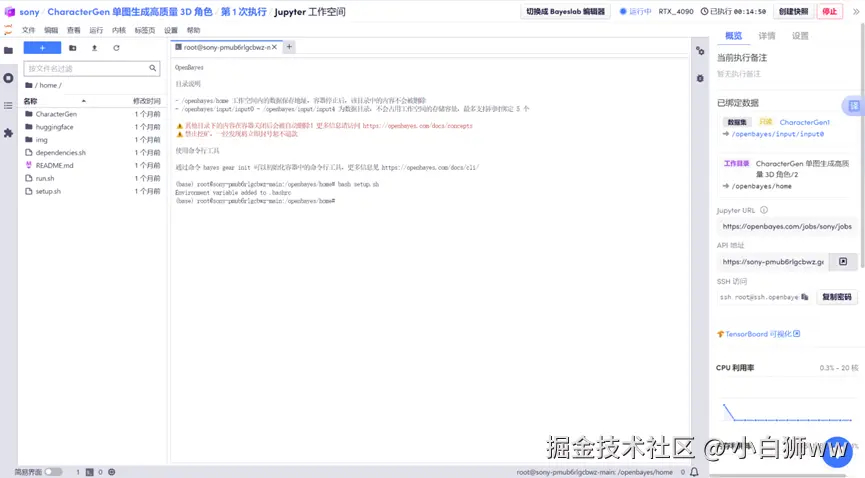Toggle the 简易界面 simple interface switch
The width and height of the screenshot is (865, 478).
click(53, 472)
